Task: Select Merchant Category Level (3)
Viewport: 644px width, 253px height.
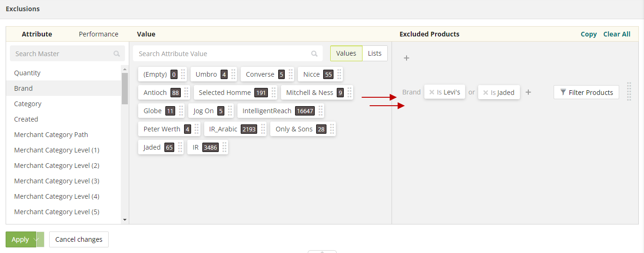Action: point(64,181)
